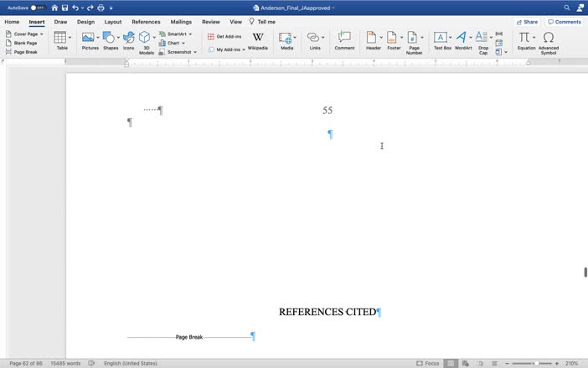The width and height of the screenshot is (588, 368).
Task: Insert a Blank Page
Action: pyautogui.click(x=22, y=43)
